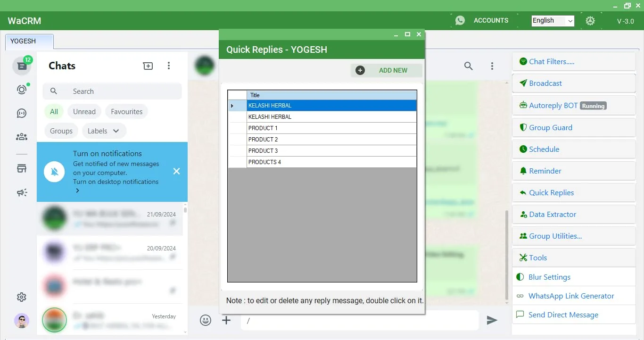Select the Favourites chat filter

126,112
